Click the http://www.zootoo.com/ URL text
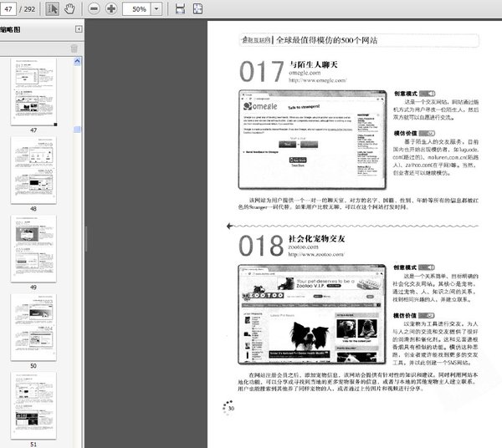This screenshot has height=448, width=502. (x=316, y=254)
